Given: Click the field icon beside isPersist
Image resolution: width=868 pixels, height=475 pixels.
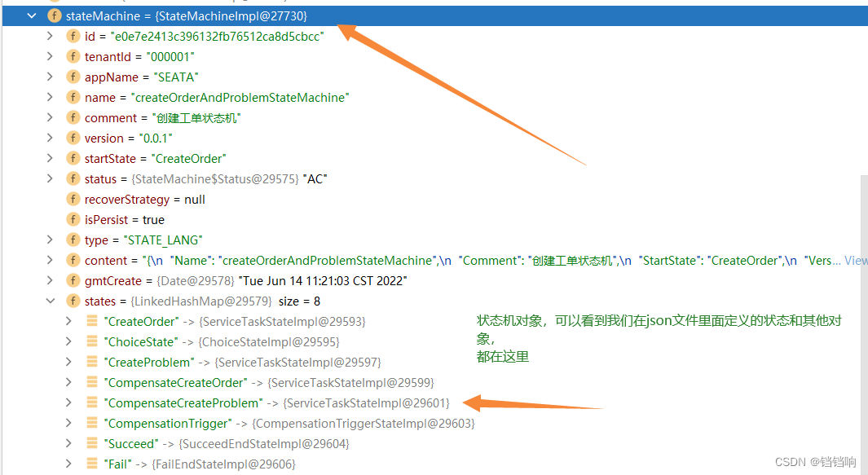Looking at the screenshot, I should tap(73, 220).
